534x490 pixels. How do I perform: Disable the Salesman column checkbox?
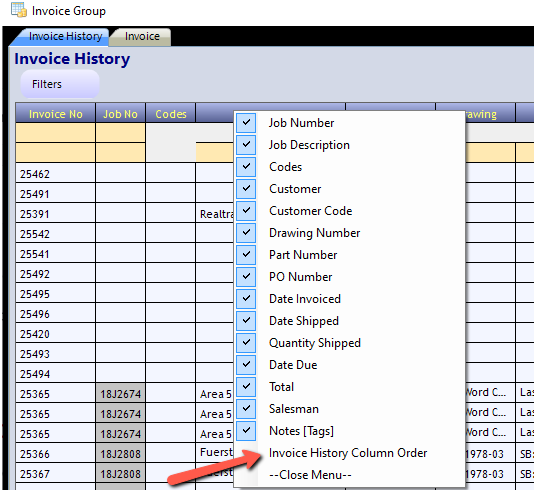coord(246,409)
